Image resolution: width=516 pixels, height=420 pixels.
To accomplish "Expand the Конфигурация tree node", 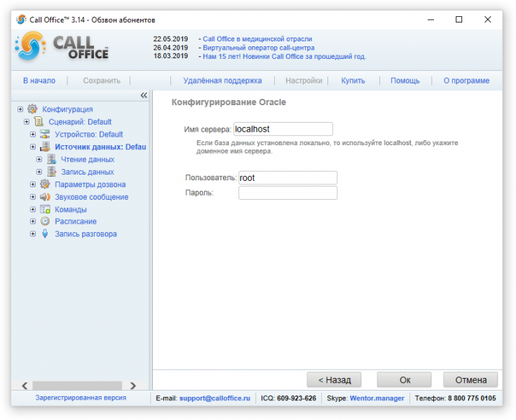I will tap(20, 109).
